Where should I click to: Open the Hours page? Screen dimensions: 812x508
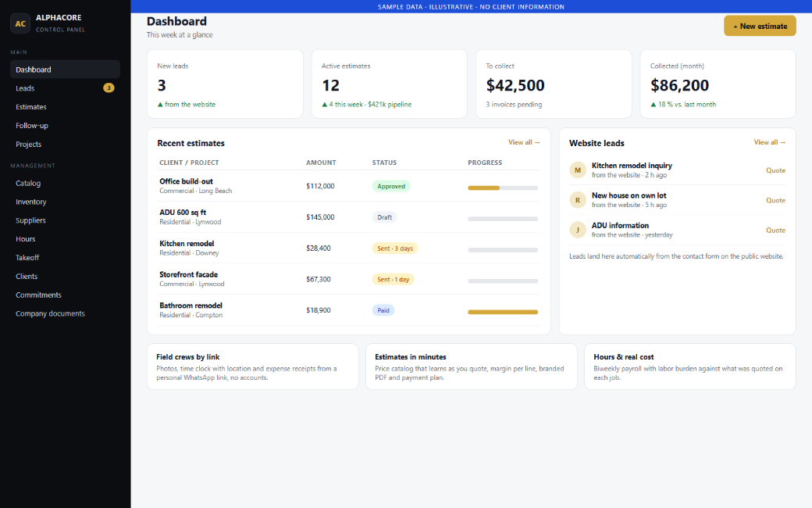[x=66, y=239]
